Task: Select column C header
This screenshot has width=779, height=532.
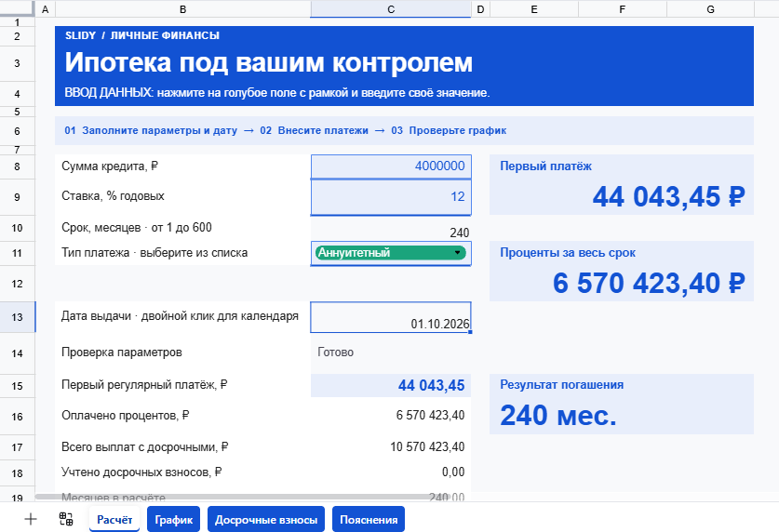Action: (391, 9)
